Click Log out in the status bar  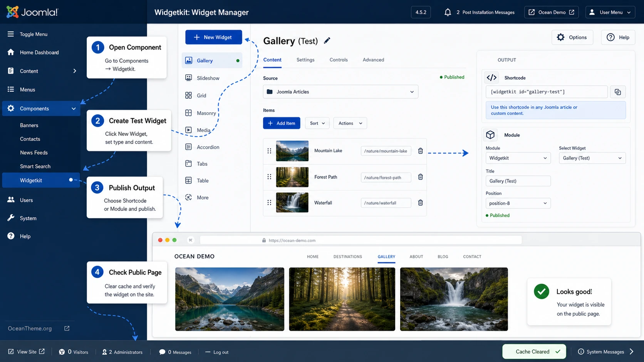[217, 352]
